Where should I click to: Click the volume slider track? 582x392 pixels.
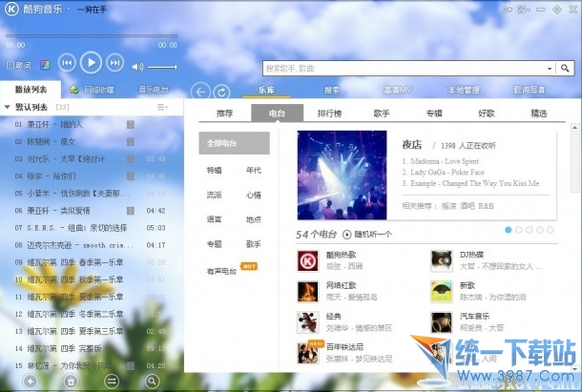click(x=162, y=67)
